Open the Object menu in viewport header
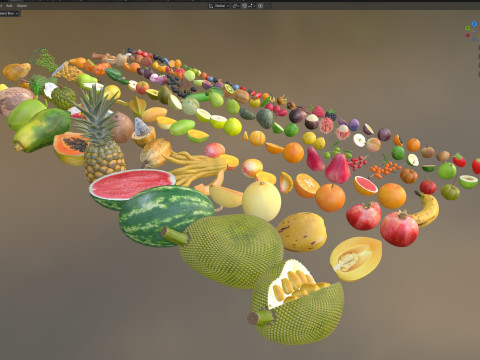480x360 pixels. (x=22, y=6)
